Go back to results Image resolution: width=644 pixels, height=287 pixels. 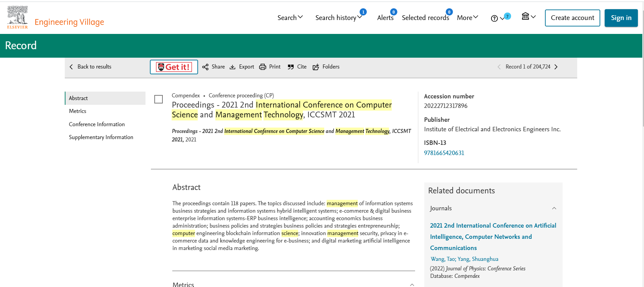(x=90, y=67)
